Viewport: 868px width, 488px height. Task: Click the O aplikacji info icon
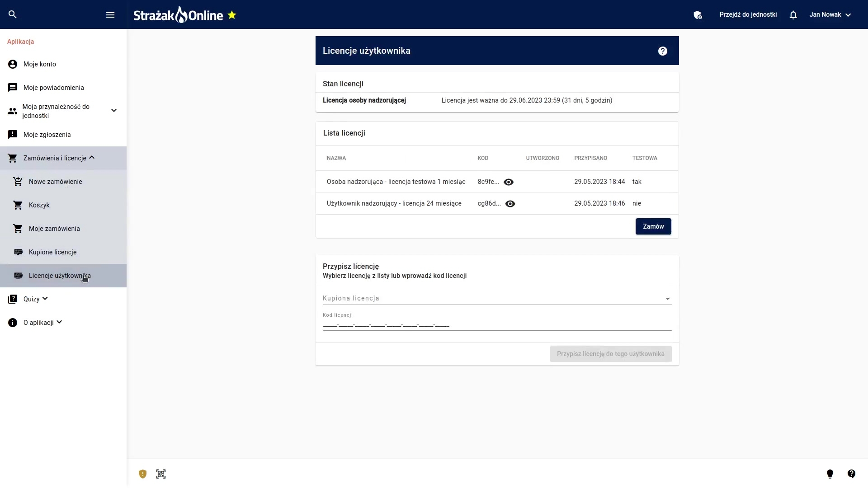13,323
